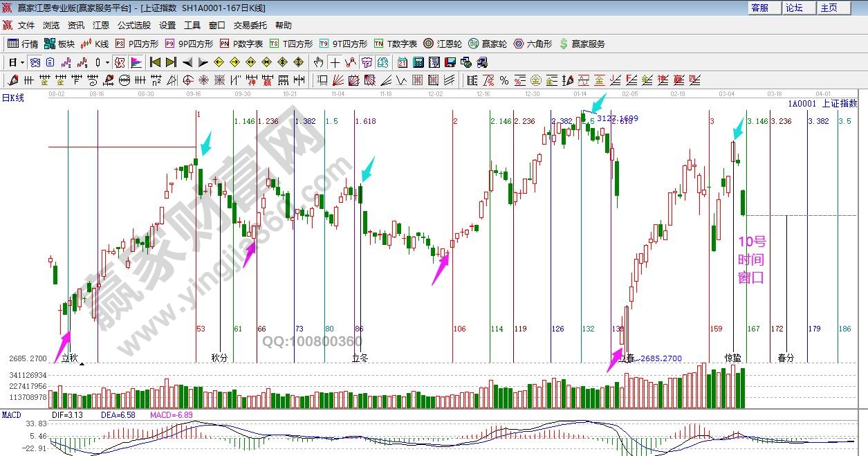This screenshot has width=868, height=456.
Task: Open the 六角形 hexagon chart tool
Action: pos(533,44)
